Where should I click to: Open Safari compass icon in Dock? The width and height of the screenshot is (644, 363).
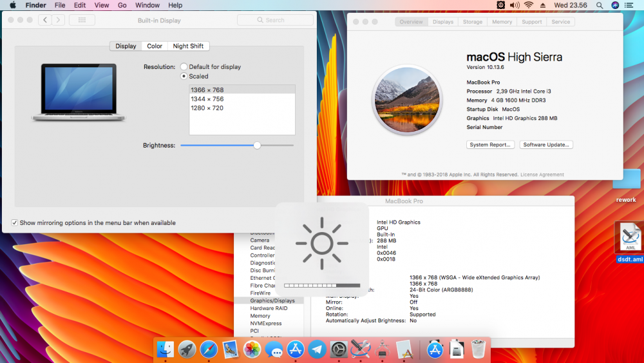(x=209, y=349)
